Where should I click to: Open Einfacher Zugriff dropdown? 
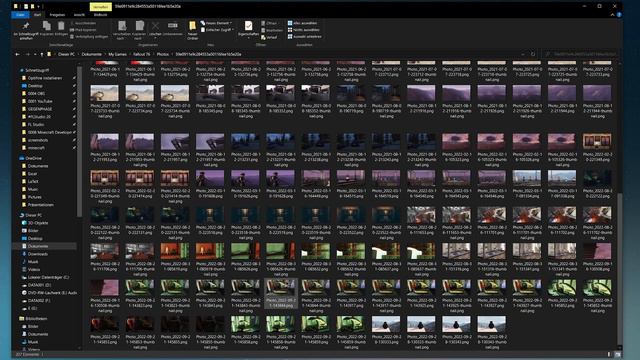coord(218,30)
